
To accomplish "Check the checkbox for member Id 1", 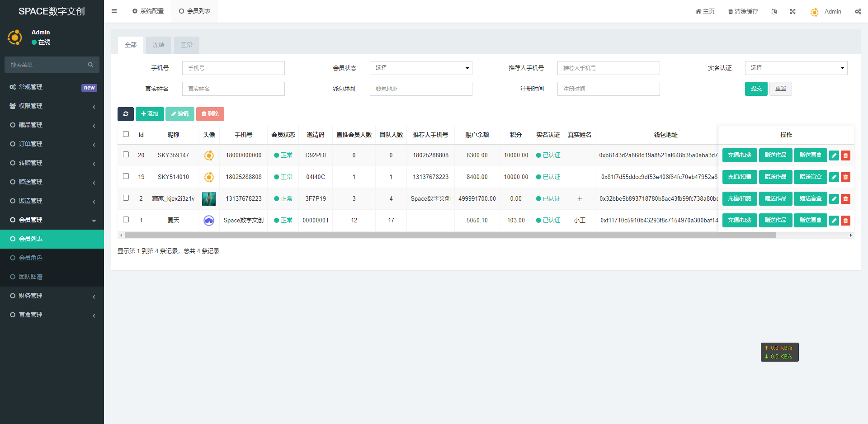I will [x=126, y=220].
